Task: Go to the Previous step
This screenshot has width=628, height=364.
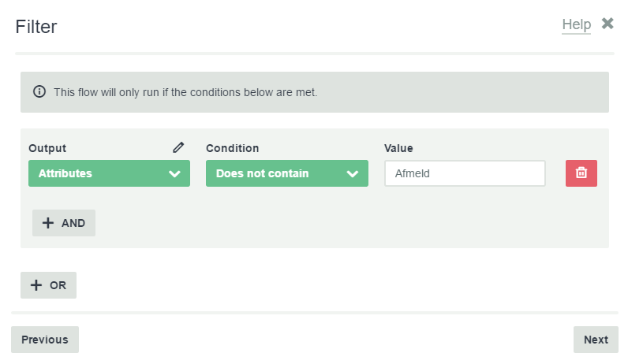Action: click(x=45, y=340)
